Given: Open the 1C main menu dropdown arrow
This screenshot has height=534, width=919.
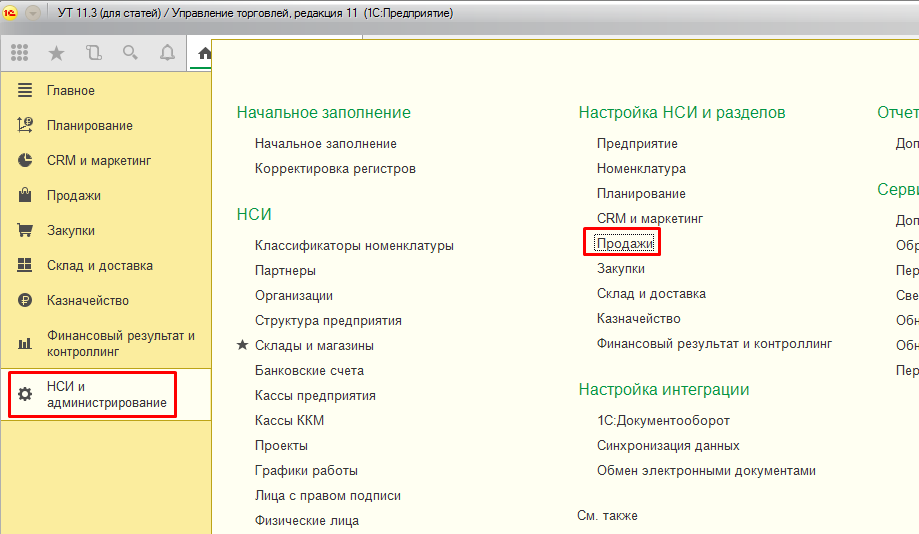Looking at the screenshot, I should coord(33,14).
